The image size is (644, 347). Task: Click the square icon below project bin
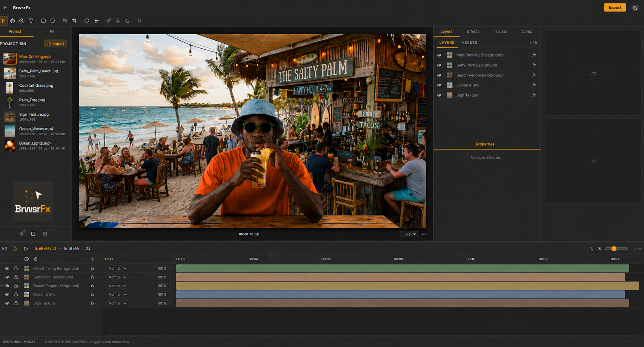(x=33, y=234)
